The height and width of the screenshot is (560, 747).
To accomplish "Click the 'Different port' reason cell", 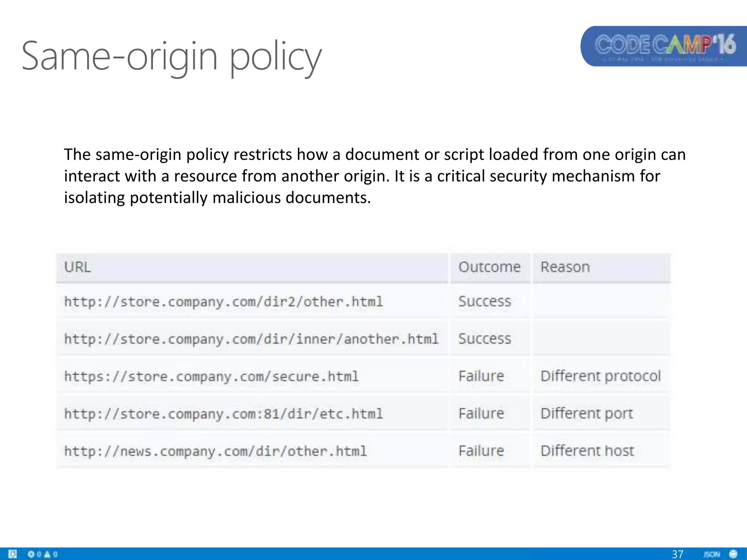I will coord(601,413).
